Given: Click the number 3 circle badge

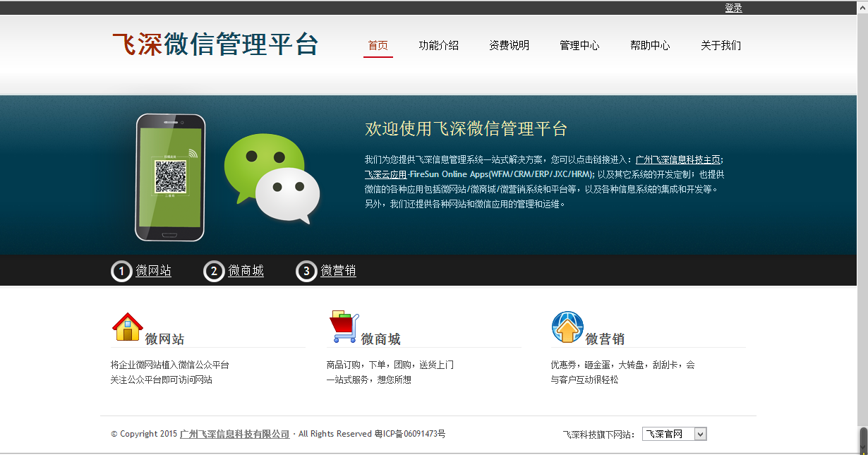Looking at the screenshot, I should coord(306,271).
